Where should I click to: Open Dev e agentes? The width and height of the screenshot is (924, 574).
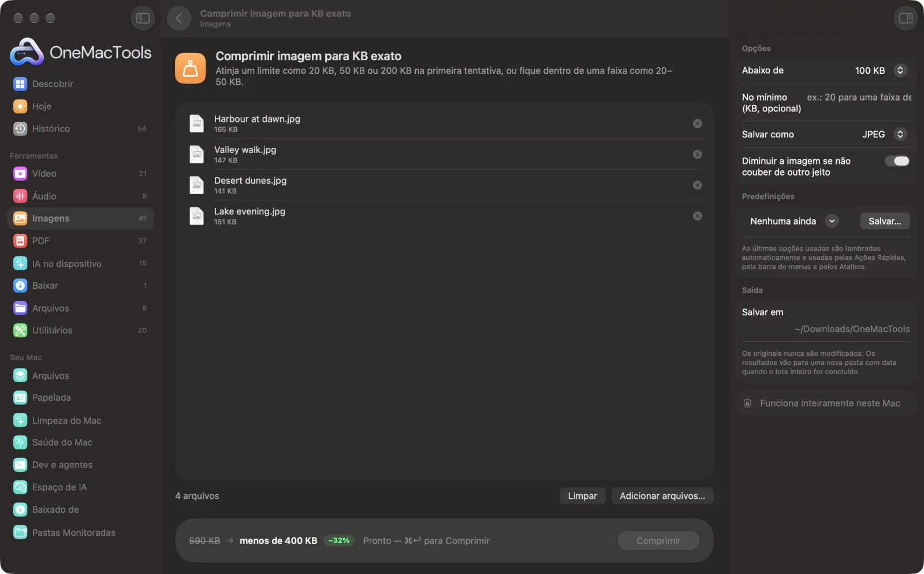(x=80, y=465)
